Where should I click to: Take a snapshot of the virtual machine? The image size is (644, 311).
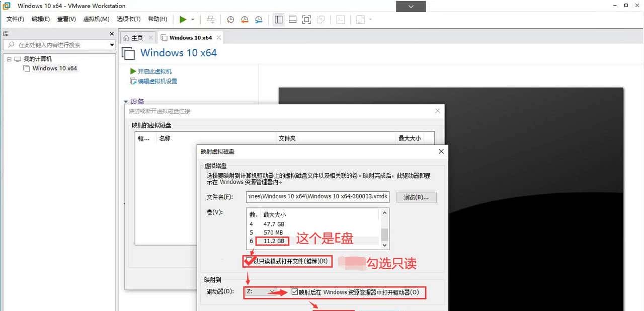click(x=230, y=19)
